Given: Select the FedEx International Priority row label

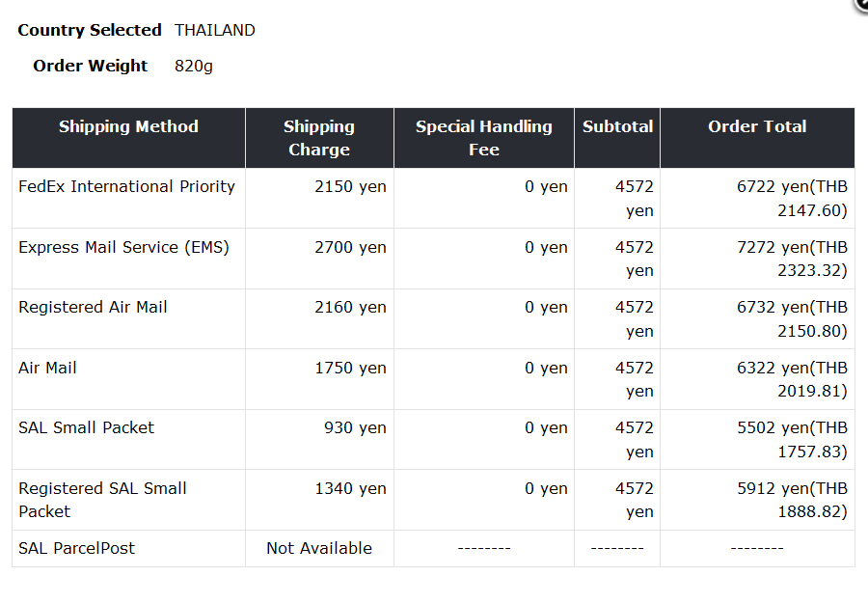Looking at the screenshot, I should pyautogui.click(x=126, y=187).
